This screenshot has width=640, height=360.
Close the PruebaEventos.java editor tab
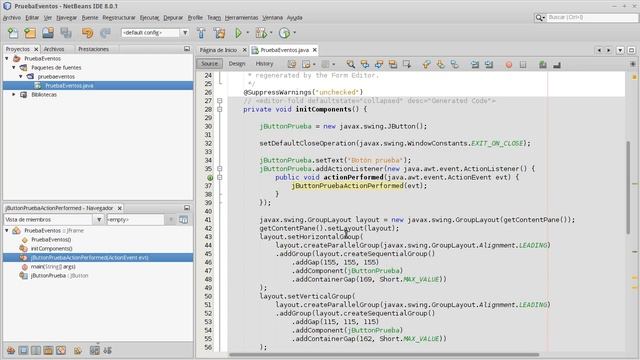click(315, 50)
